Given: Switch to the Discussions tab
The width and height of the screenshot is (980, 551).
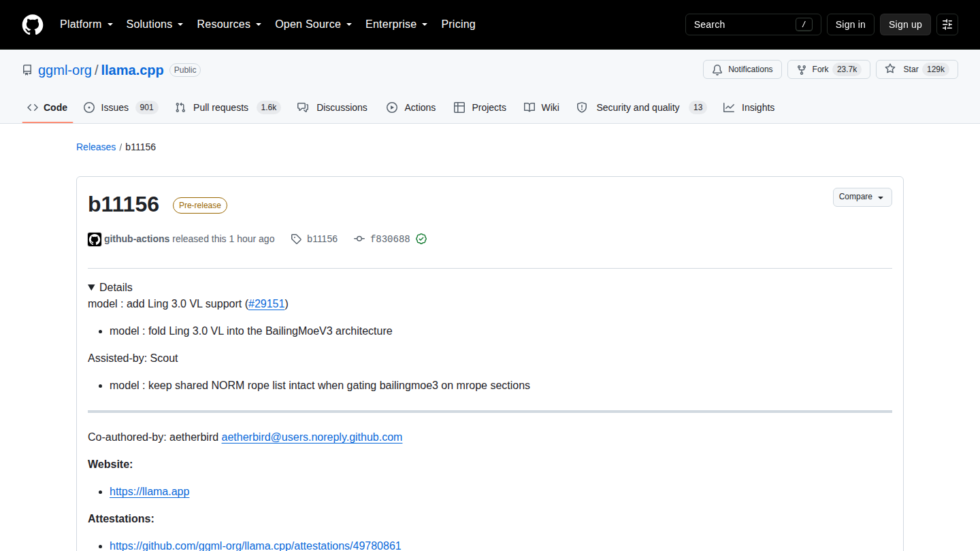Looking at the screenshot, I should 332,107.
